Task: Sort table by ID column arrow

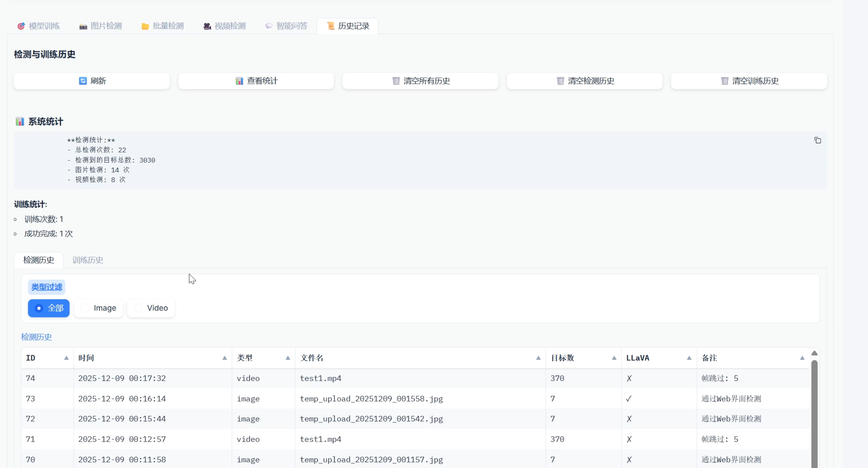Action: coord(66,358)
